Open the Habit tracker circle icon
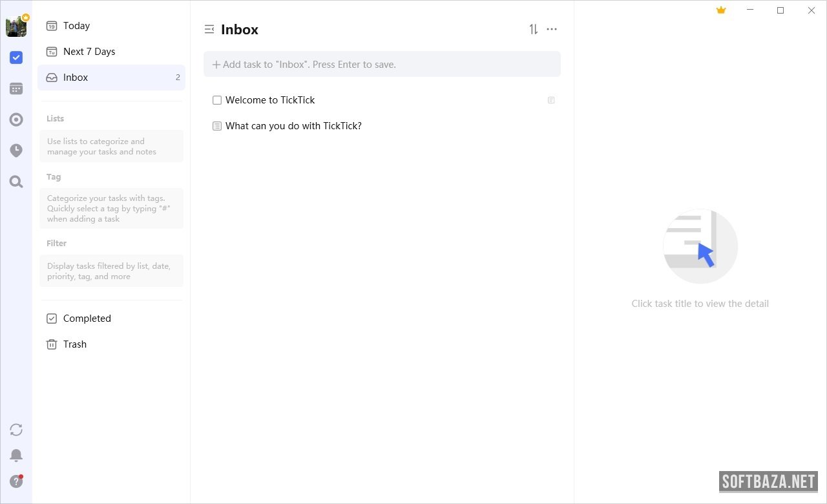The image size is (827, 504). (x=16, y=120)
